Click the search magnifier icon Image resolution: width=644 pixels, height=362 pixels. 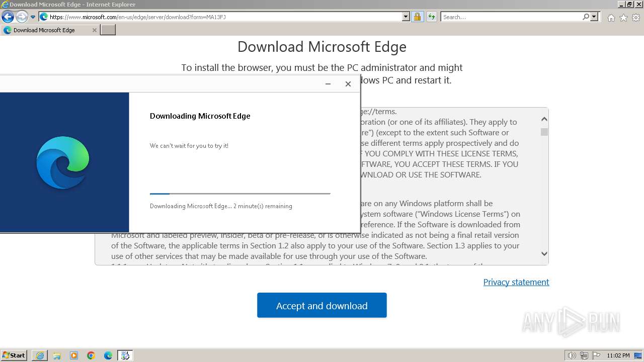click(x=586, y=17)
